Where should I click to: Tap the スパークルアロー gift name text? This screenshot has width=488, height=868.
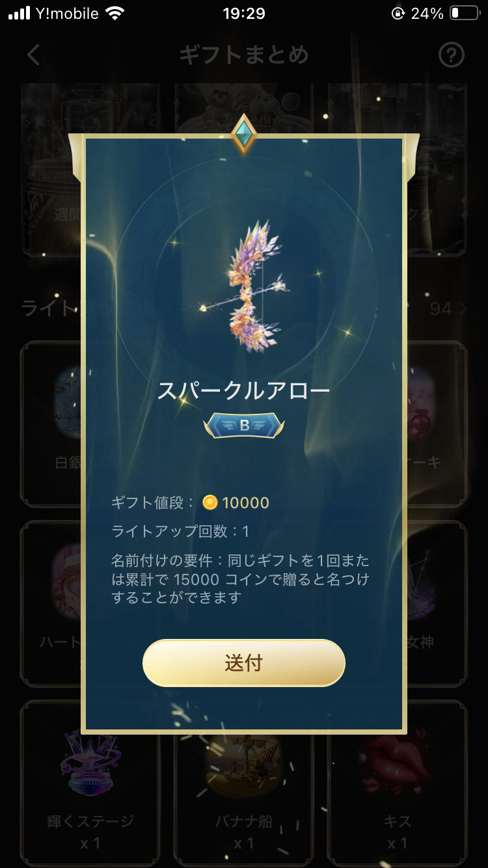click(244, 391)
